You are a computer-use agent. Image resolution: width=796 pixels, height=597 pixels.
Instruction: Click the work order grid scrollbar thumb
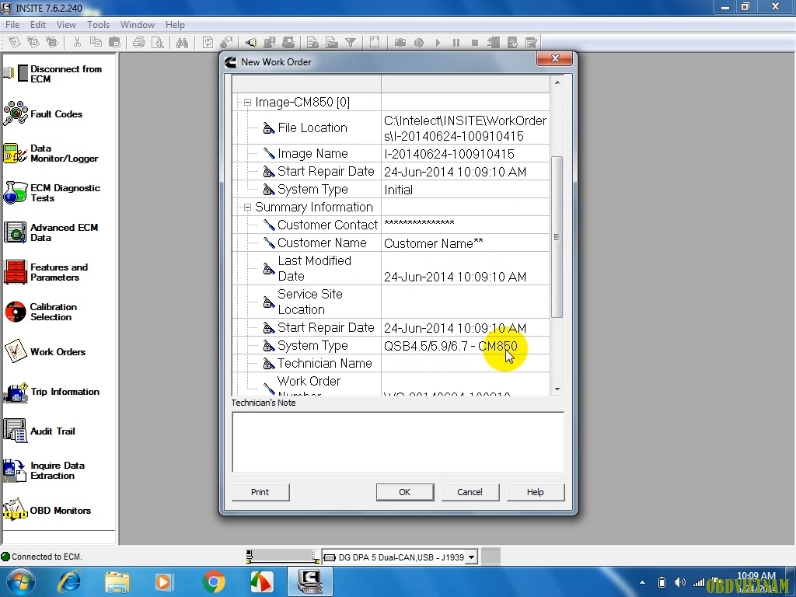pyautogui.click(x=557, y=237)
